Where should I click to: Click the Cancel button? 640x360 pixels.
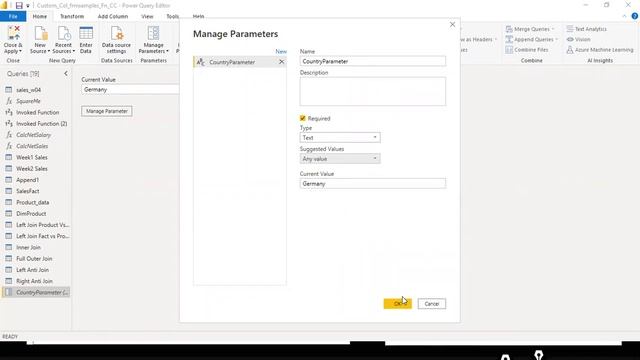tap(431, 304)
